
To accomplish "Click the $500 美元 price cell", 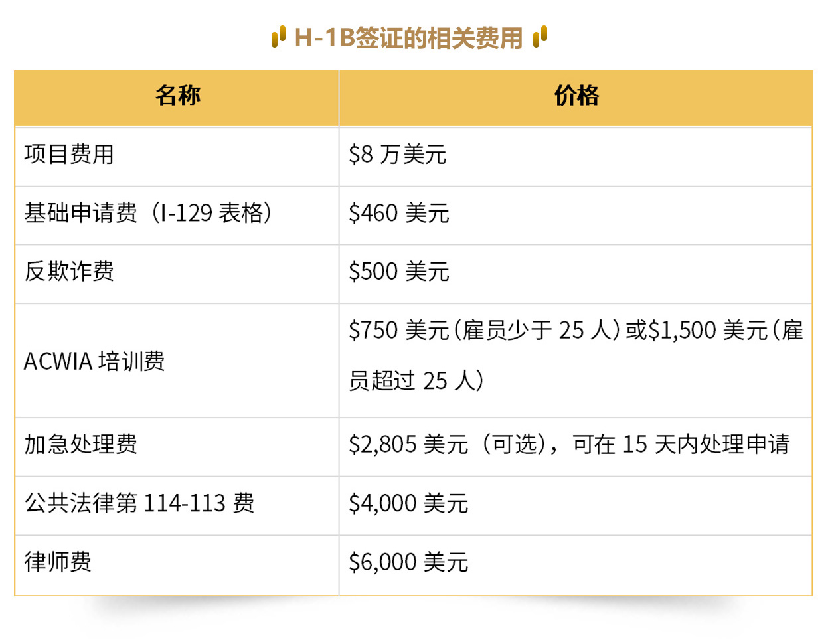I will tap(398, 272).
